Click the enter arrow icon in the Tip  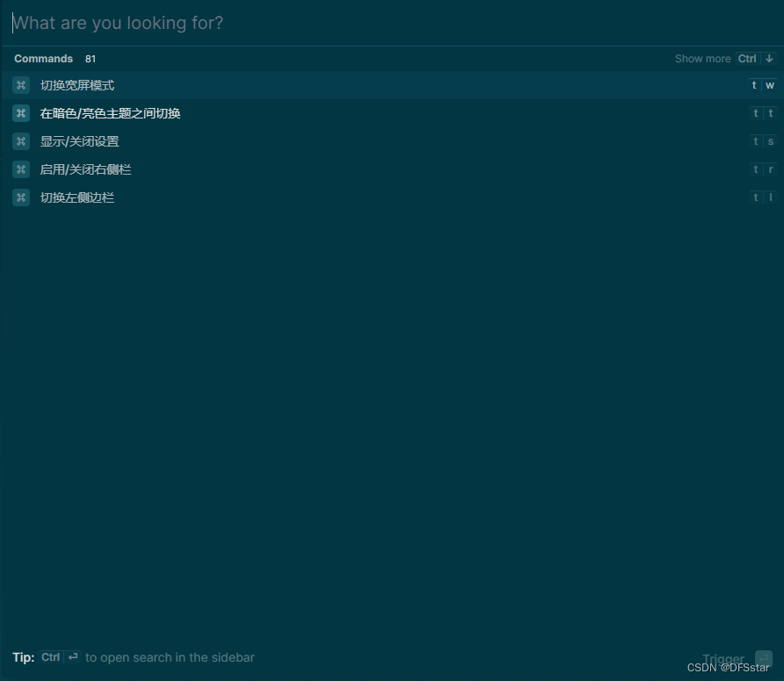coord(73,657)
